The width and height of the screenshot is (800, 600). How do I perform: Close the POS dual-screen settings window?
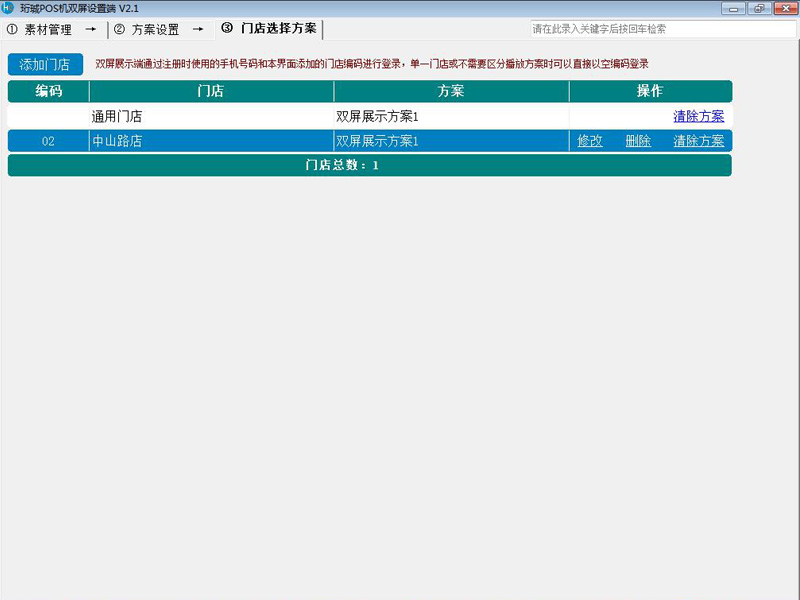786,8
